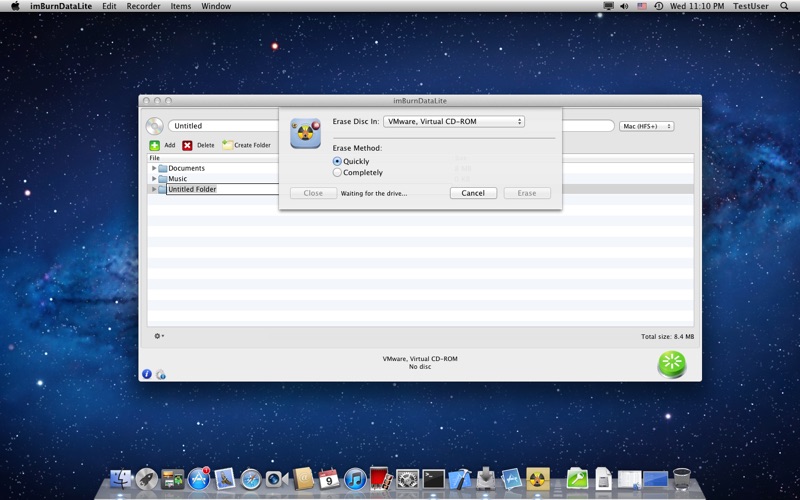Screen dimensions: 800x500
Task: Select the Quickly erase method
Action: pyautogui.click(x=337, y=161)
